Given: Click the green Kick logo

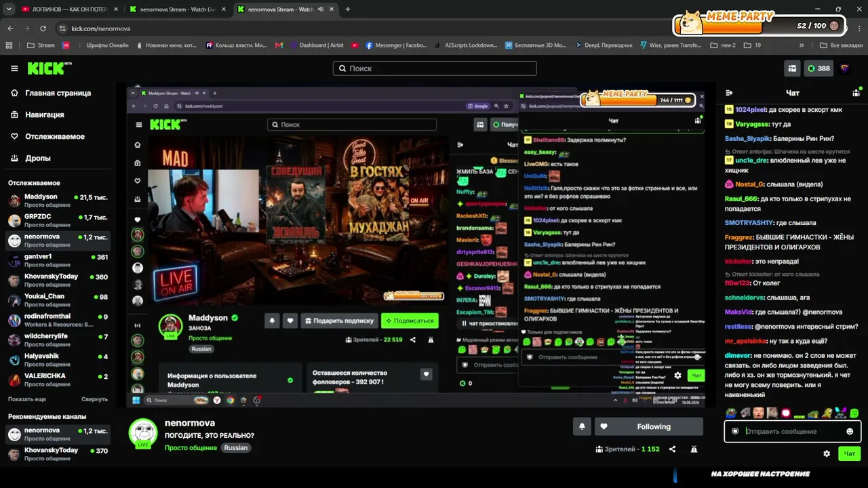Looking at the screenshot, I should tap(49, 68).
